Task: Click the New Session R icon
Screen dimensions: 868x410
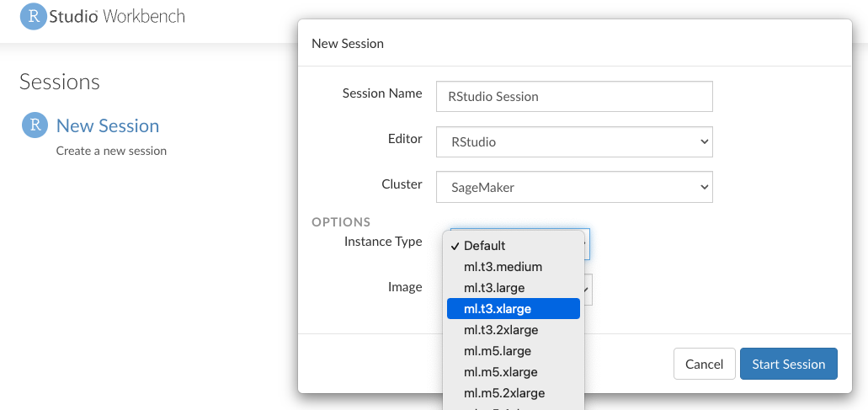Action: point(35,125)
